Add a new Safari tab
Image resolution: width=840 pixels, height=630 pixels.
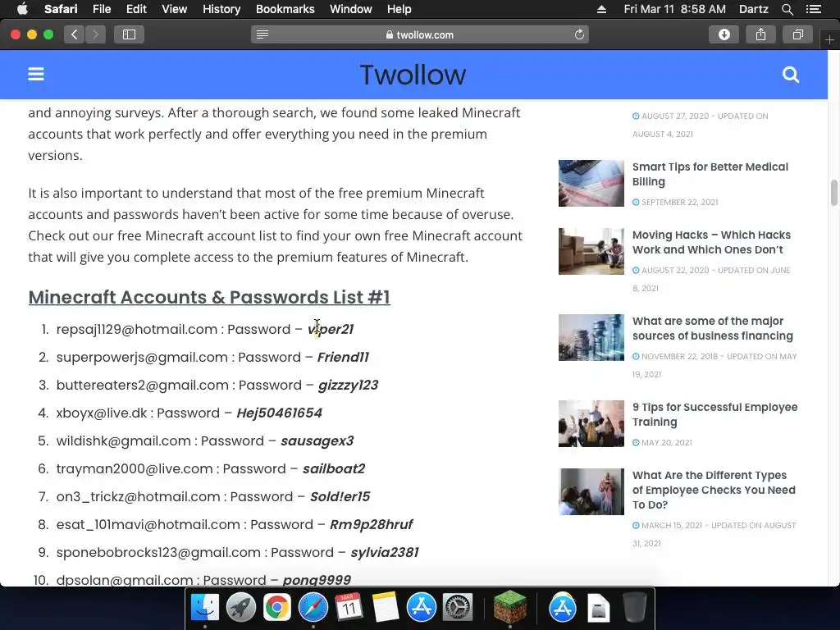(x=829, y=40)
